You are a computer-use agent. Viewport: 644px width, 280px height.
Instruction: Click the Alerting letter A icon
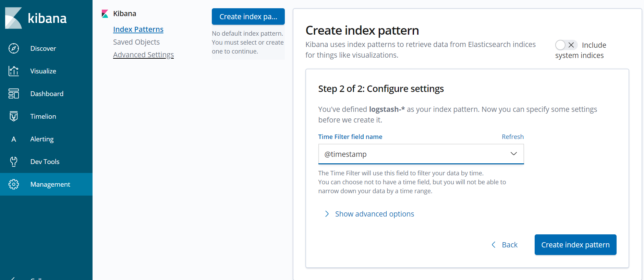pyautogui.click(x=14, y=139)
